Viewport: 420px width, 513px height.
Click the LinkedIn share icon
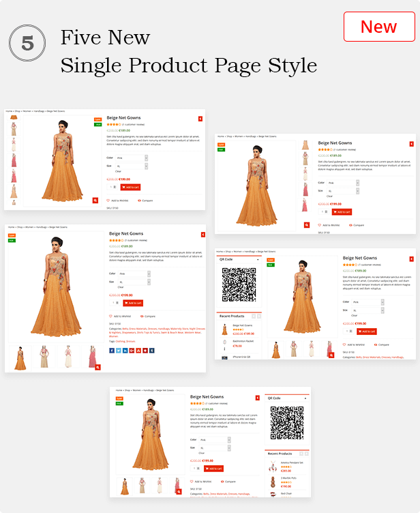(x=125, y=351)
